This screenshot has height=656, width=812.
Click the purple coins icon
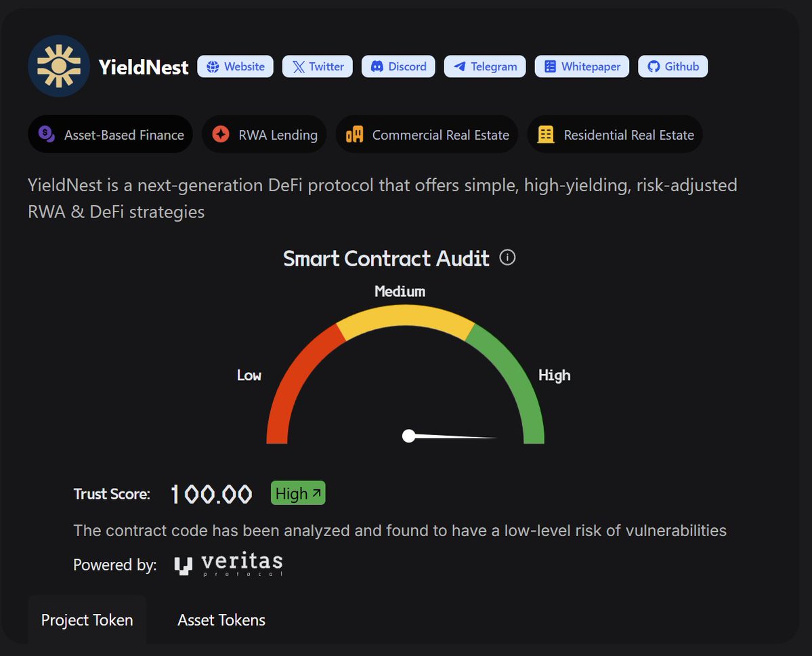47,134
